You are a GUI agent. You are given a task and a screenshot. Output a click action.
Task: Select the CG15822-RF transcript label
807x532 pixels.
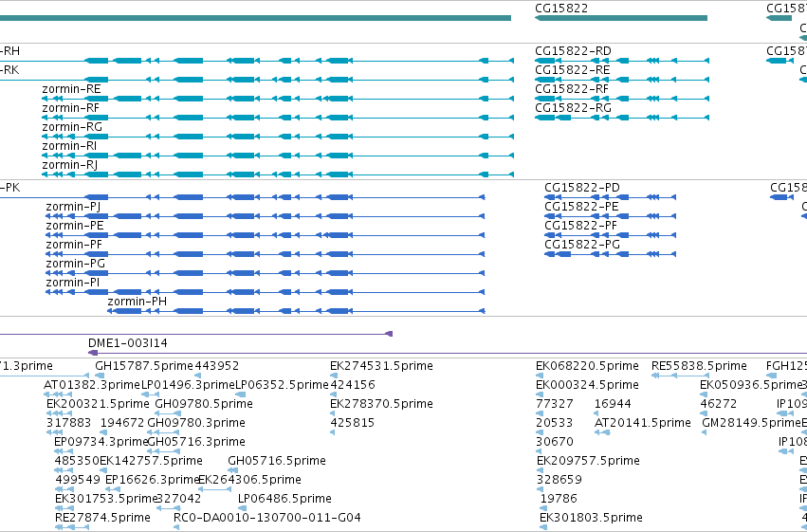click(x=572, y=89)
